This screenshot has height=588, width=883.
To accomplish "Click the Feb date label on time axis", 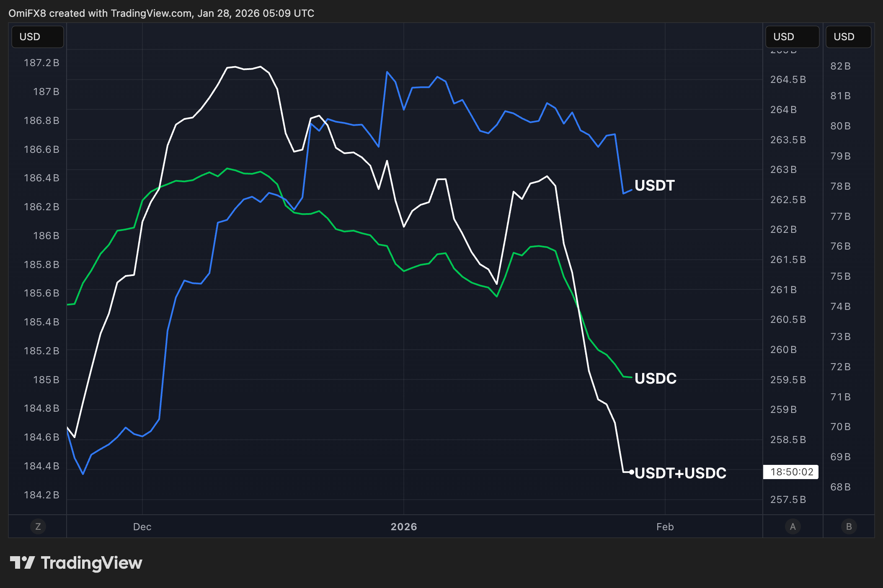I will click(x=665, y=527).
